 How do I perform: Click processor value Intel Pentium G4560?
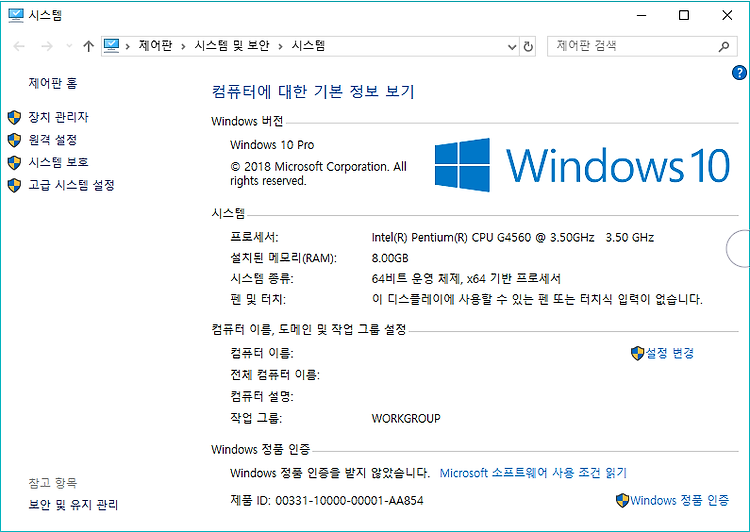pos(513,237)
